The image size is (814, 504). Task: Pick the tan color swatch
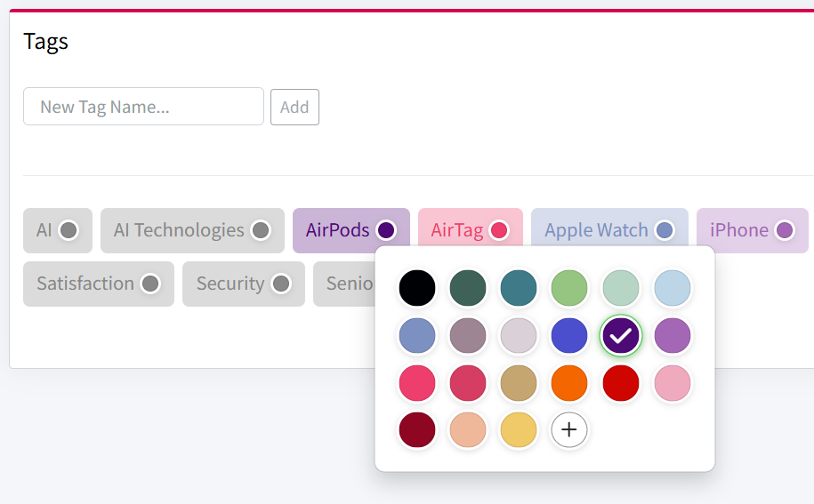pos(519,383)
